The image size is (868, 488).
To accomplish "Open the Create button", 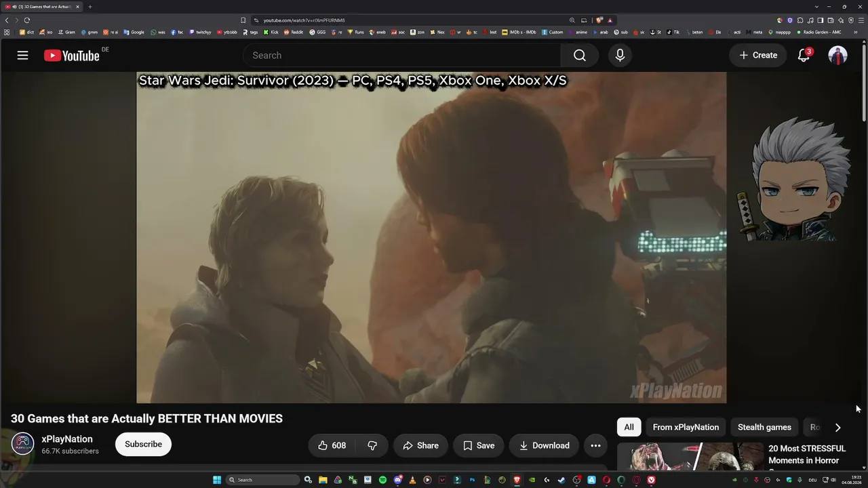I will coord(758,56).
